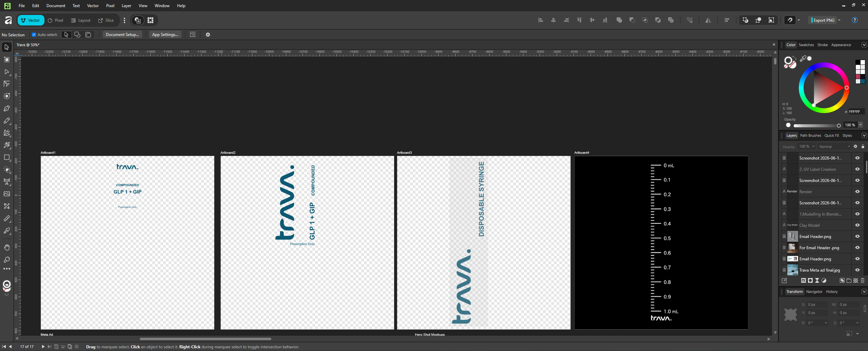Open the snapping options dropdown arrow
The width and height of the screenshot is (868, 351).
799,20
